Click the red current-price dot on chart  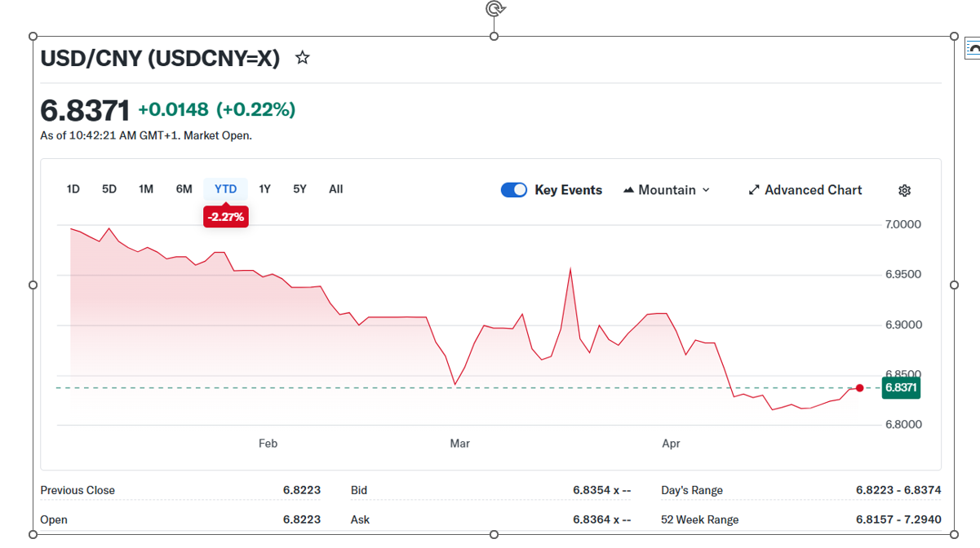pos(859,388)
